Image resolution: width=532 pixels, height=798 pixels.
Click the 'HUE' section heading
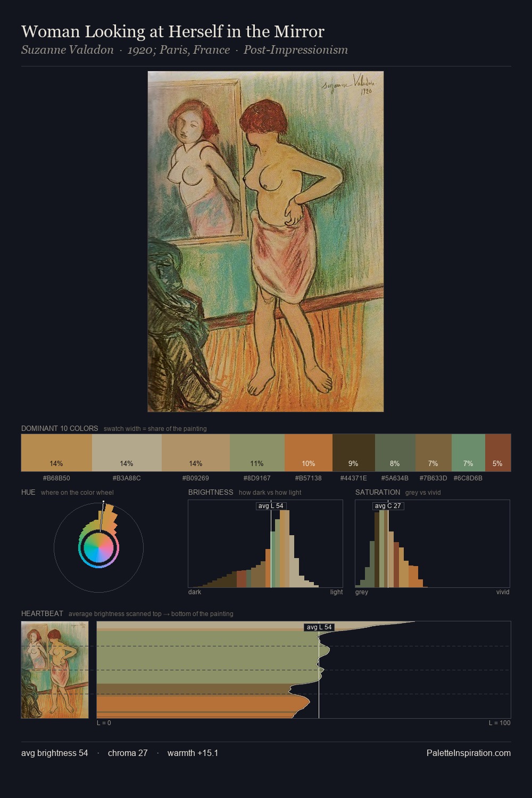[x=28, y=492]
